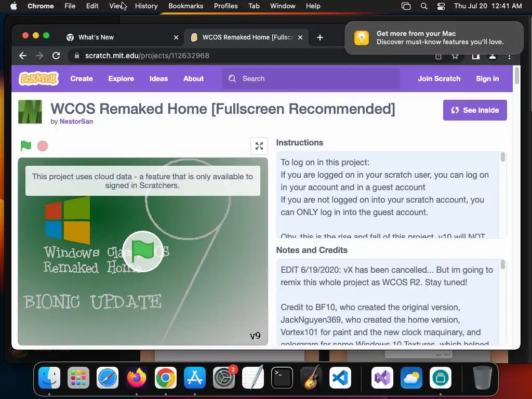Image resolution: width=532 pixels, height=399 pixels.
Task: Open the Bookmarks menu
Action: pos(185,6)
